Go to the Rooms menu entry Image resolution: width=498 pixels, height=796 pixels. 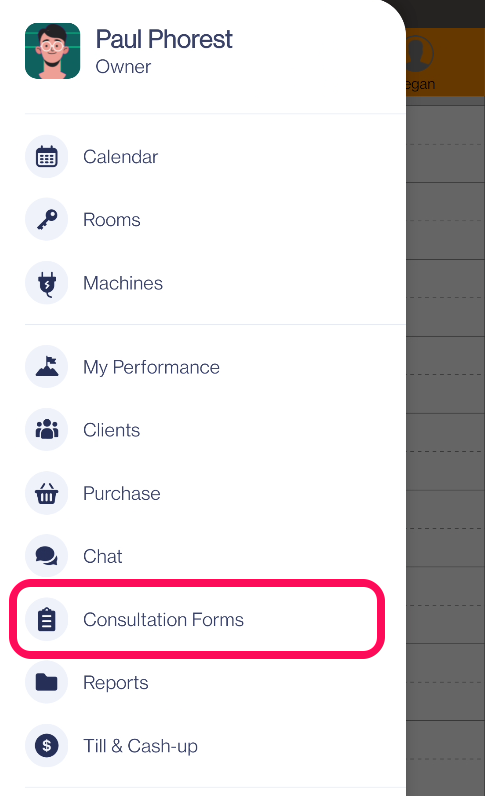(x=112, y=220)
